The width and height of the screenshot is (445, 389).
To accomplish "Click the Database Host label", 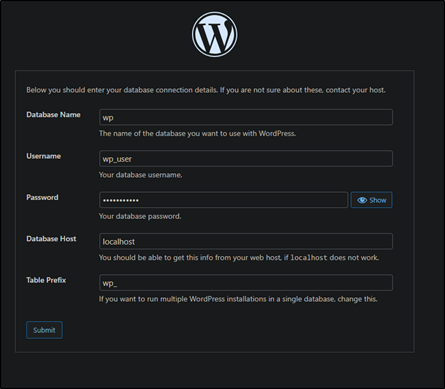I will click(x=51, y=239).
